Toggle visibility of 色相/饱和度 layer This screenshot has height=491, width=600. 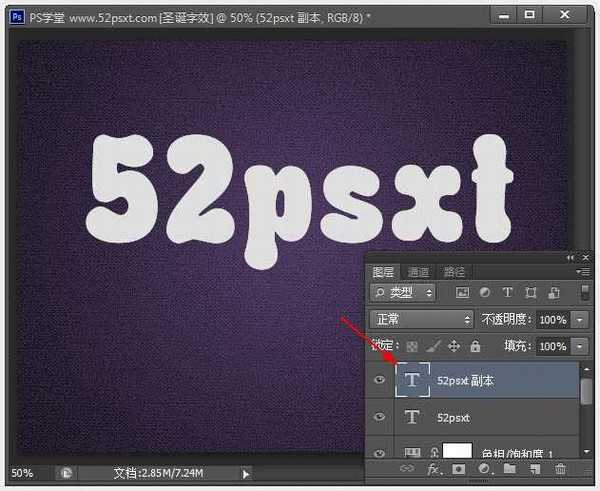[x=377, y=452]
